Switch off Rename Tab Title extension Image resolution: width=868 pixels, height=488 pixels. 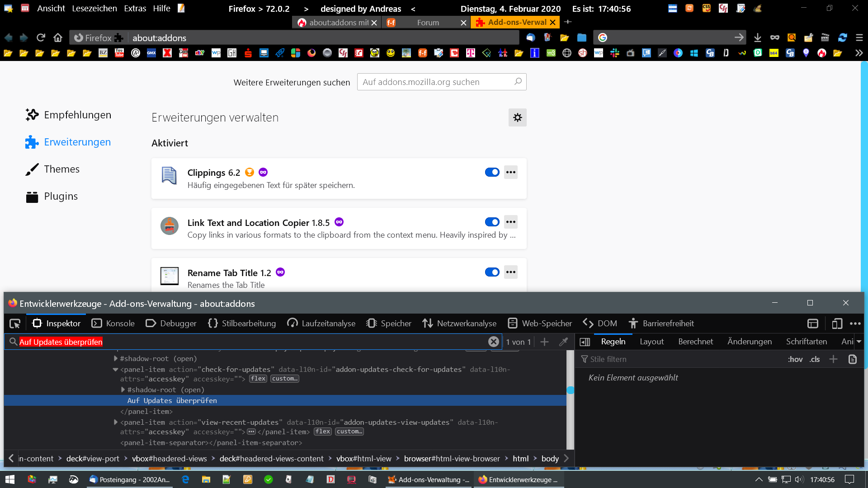(x=492, y=272)
